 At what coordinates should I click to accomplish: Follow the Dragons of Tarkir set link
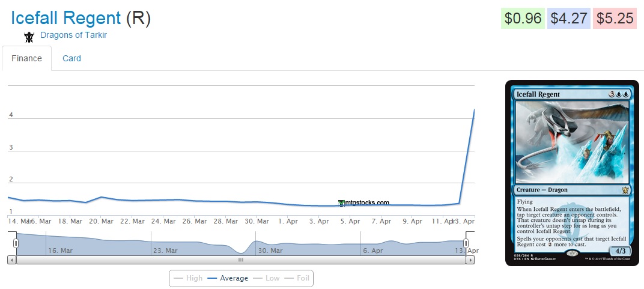(x=73, y=35)
